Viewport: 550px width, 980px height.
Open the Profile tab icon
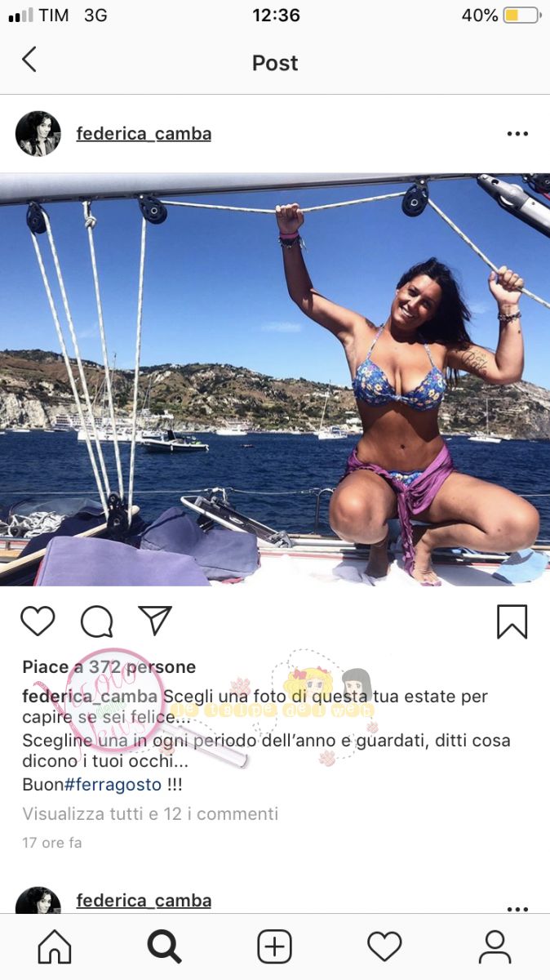495,947
